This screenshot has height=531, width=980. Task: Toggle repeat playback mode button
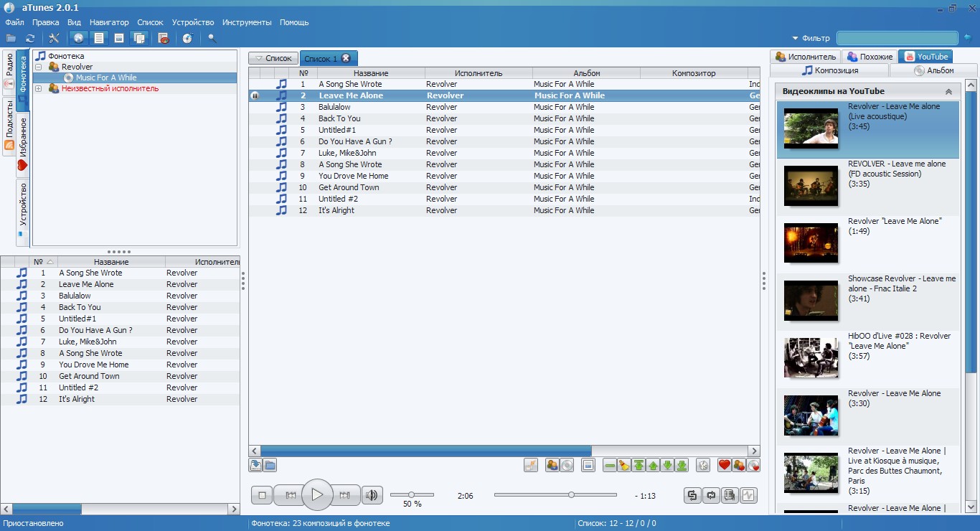[x=711, y=495]
